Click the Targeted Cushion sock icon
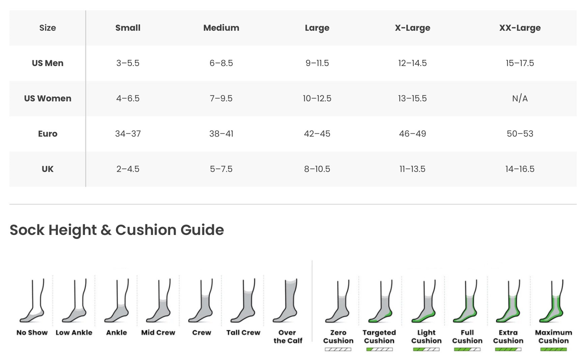The image size is (588, 364). pos(380,302)
